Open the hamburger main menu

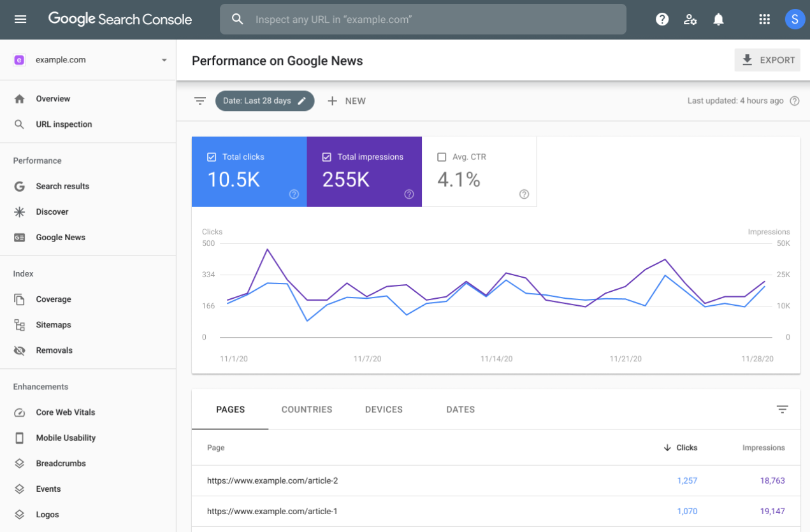point(20,19)
